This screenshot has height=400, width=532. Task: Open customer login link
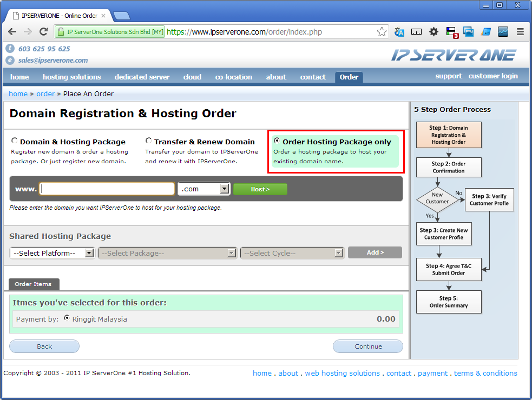coord(493,76)
